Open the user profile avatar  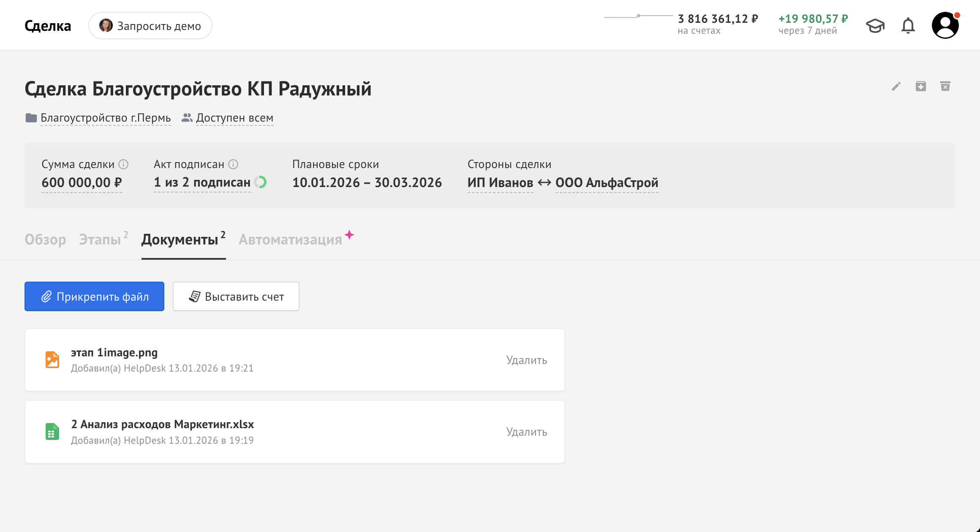coord(945,25)
